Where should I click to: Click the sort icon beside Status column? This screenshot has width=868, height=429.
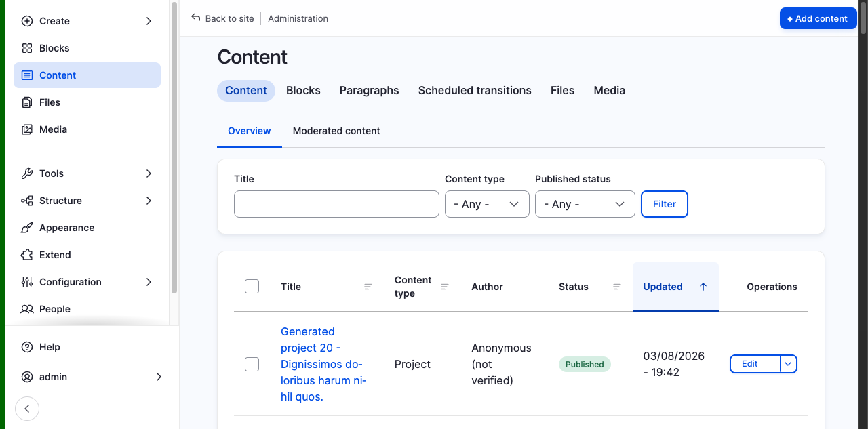[617, 287]
